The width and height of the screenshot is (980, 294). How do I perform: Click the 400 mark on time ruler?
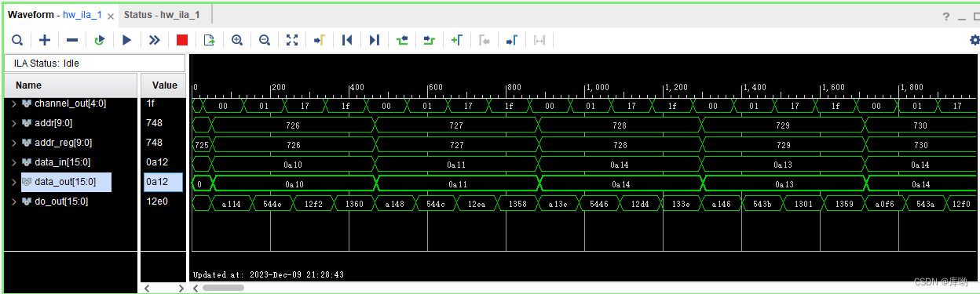[x=357, y=87]
